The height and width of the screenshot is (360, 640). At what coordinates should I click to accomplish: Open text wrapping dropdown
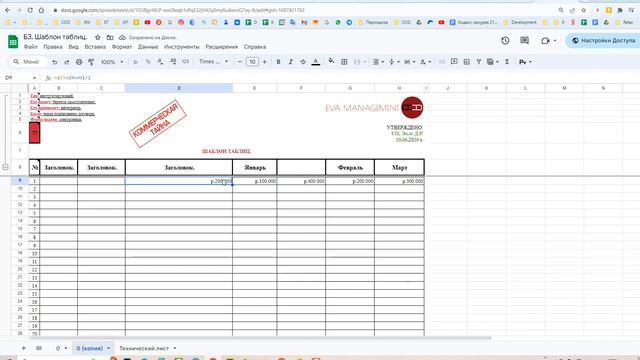[x=409, y=62]
